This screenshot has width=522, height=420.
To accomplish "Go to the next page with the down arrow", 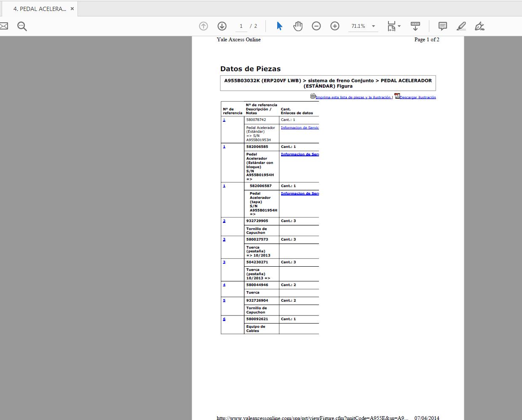I will (x=222, y=26).
